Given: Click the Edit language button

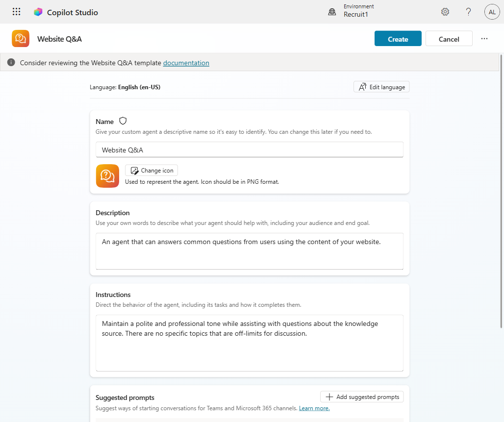Looking at the screenshot, I should pyautogui.click(x=381, y=87).
